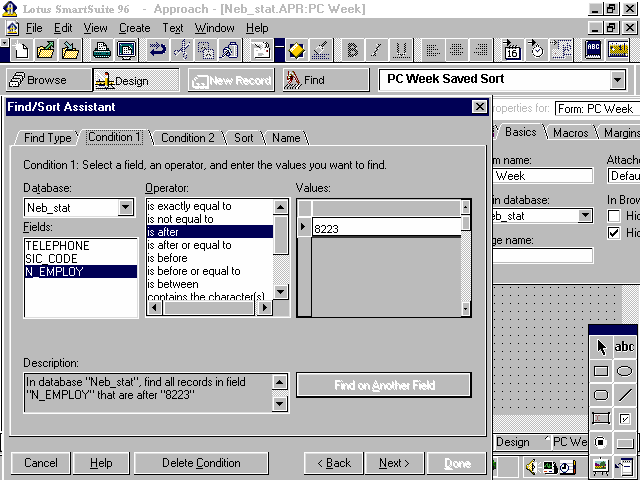Click the Cancel button
Image resolution: width=640 pixels, height=480 pixels.
(x=40, y=463)
